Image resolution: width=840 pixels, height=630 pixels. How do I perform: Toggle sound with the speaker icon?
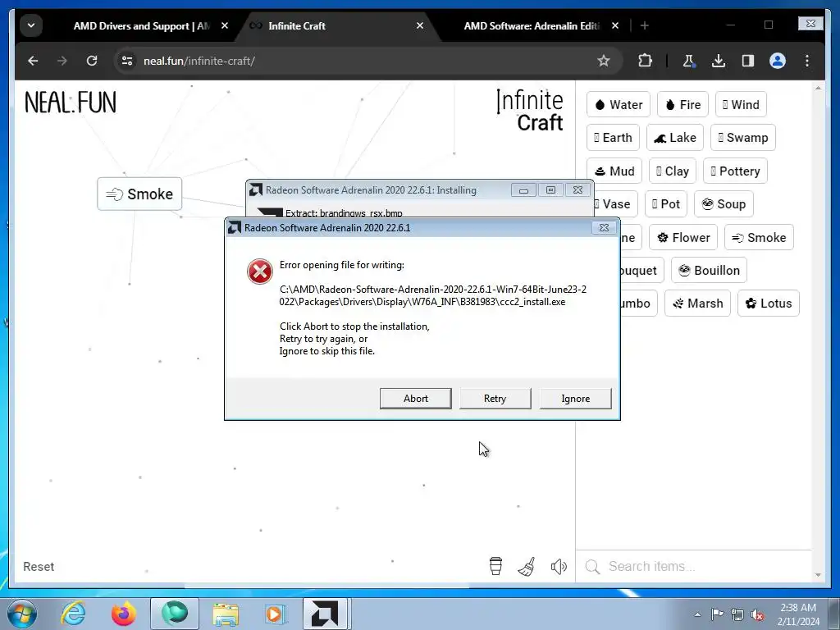coord(558,566)
